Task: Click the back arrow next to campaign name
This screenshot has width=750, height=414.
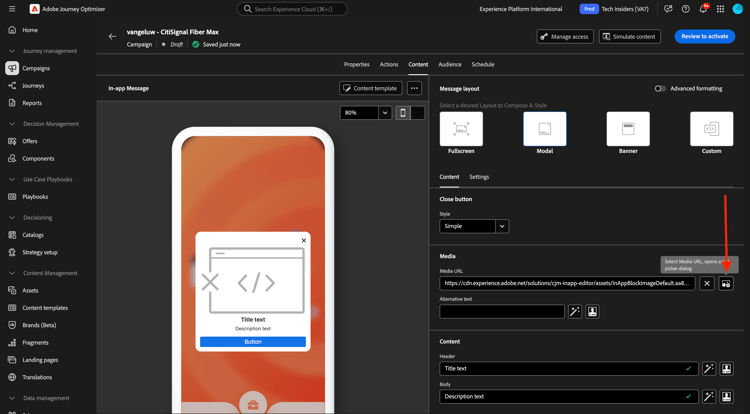Action: pos(112,36)
